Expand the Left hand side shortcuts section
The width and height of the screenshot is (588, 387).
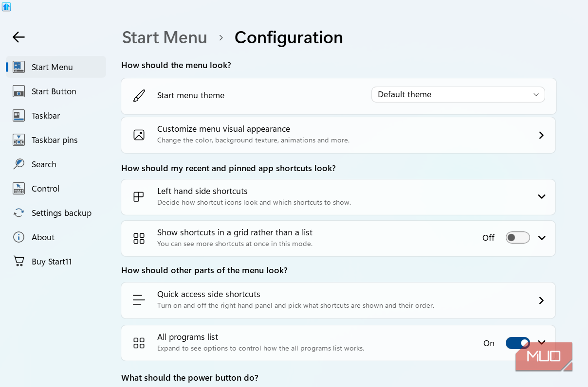coord(542,197)
